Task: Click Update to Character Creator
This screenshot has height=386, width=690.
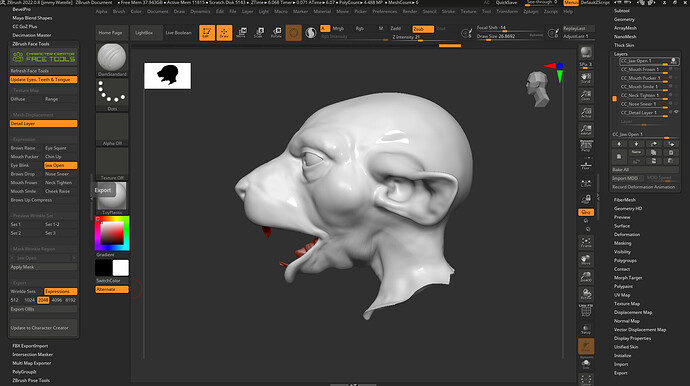Action: (43, 328)
